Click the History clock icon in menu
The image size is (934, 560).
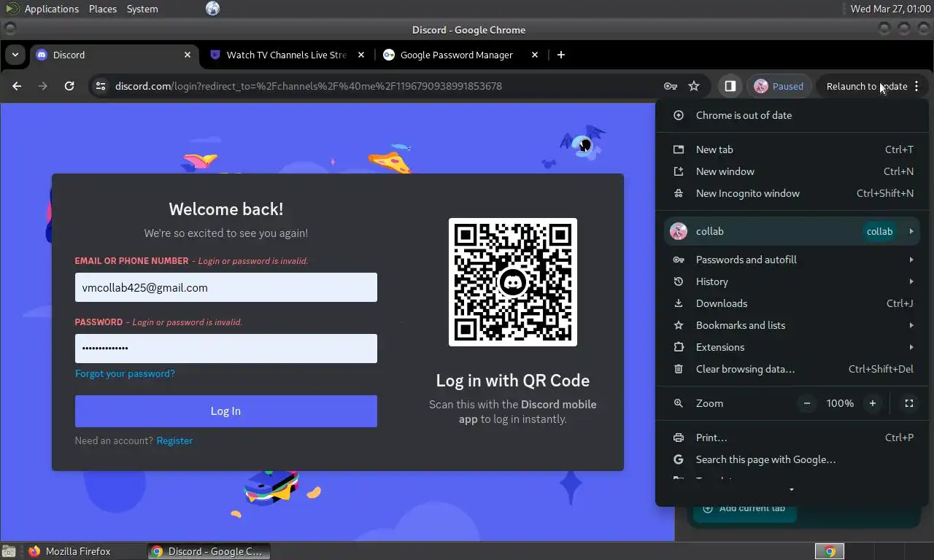pos(679,281)
